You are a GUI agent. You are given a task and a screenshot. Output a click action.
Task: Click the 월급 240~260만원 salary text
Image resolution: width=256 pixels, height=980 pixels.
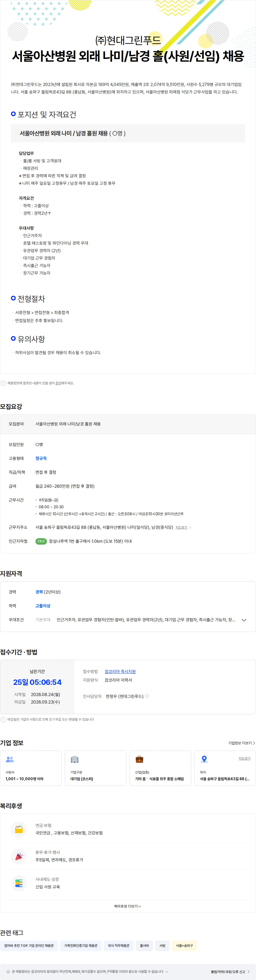point(65,486)
